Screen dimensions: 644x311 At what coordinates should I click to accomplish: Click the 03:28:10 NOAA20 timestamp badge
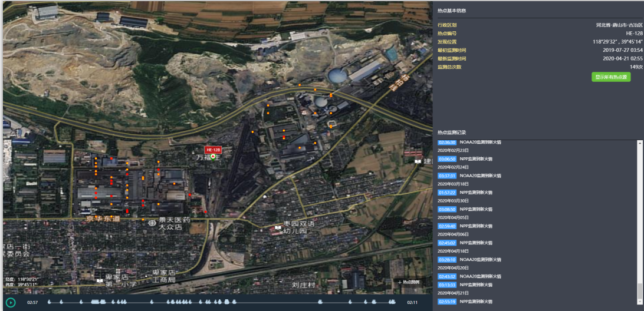[447, 259]
